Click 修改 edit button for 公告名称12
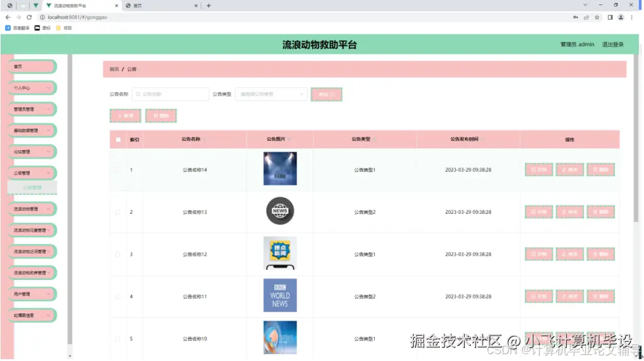Screen dimensions: 644x361 570,254
